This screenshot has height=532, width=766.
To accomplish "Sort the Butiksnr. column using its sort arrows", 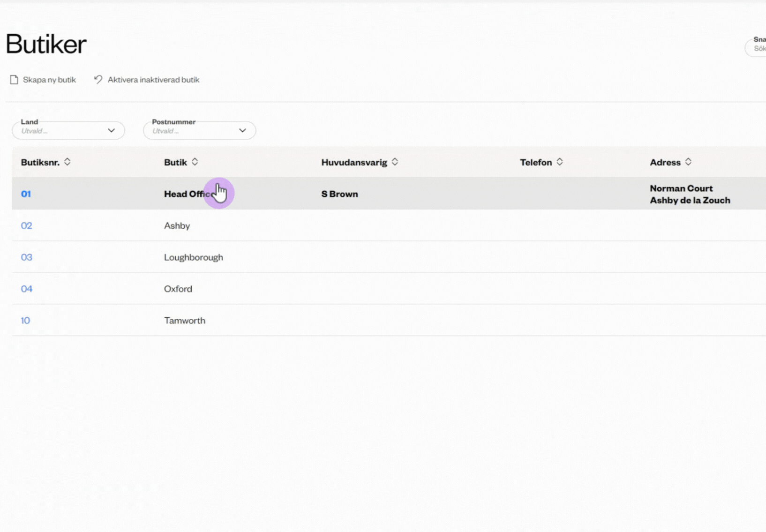I will (x=68, y=162).
